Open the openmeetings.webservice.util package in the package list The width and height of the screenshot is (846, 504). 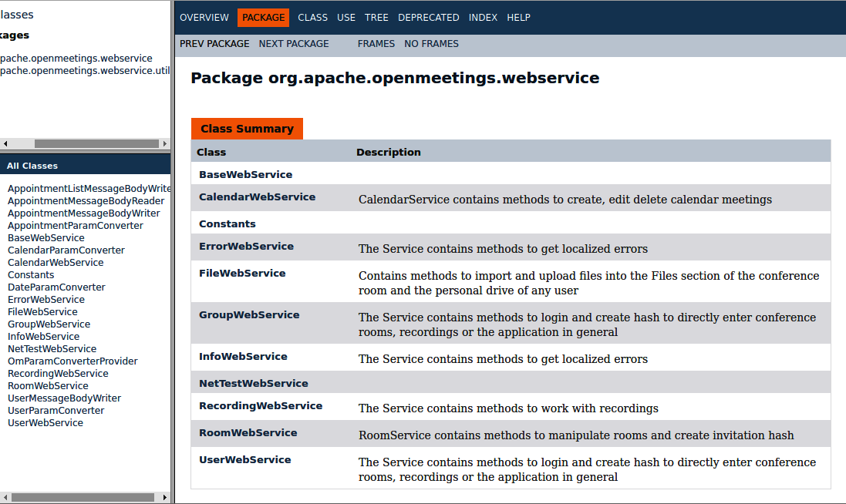(85, 71)
